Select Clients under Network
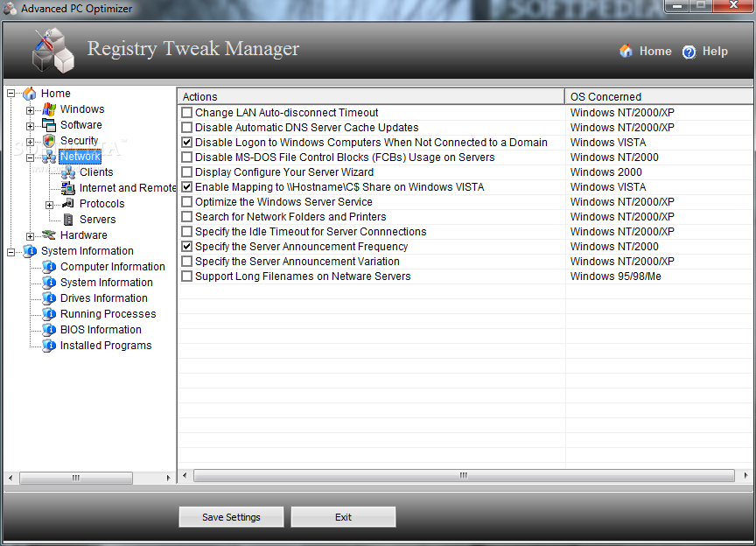Viewport: 756px width, 546px height. 96,172
